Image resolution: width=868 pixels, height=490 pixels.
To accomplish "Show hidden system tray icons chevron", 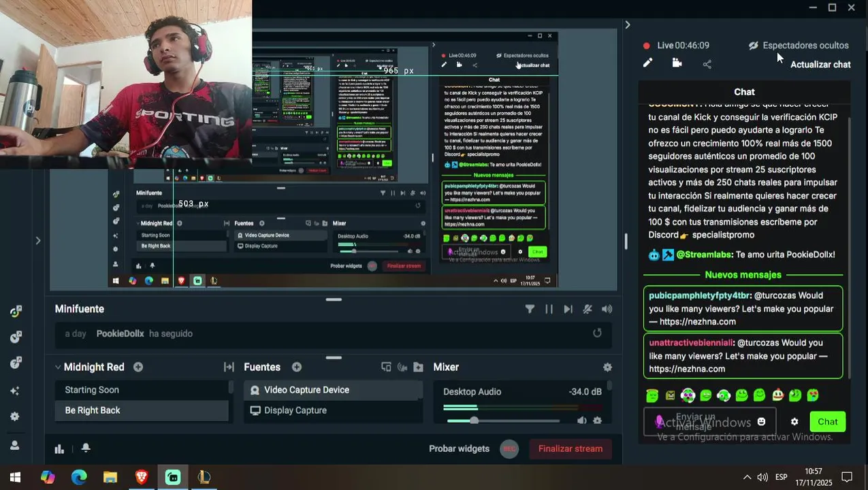I will tap(747, 477).
